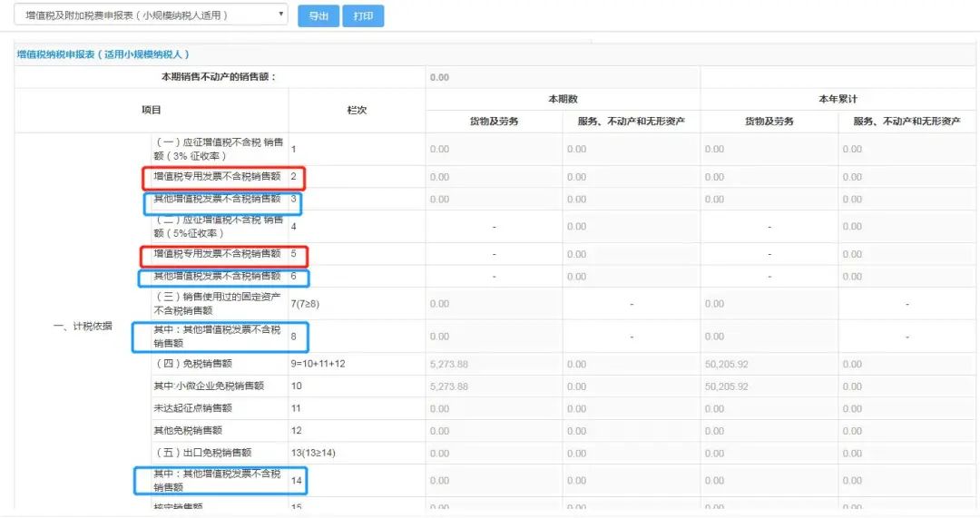The image size is (980, 518).
Task: Click the 50,205.92 value in row 9
Action: click(x=726, y=365)
